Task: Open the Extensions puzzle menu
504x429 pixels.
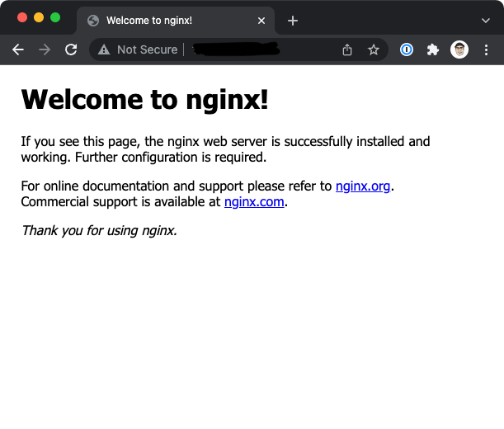Action: click(x=432, y=49)
